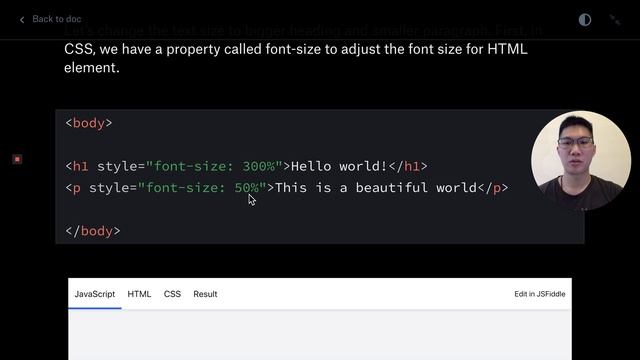Click the opening <body> tag text
Image resolution: width=640 pixels, height=360 pixels.
(89, 123)
